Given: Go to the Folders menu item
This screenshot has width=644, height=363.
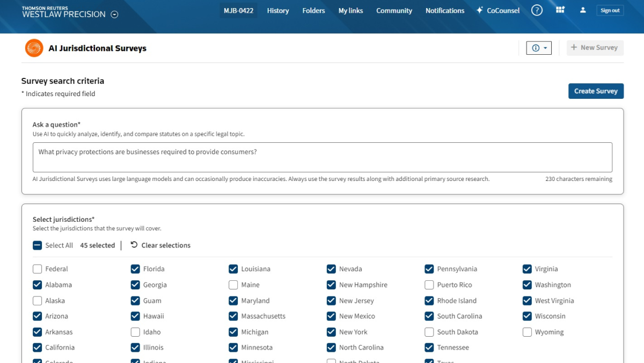Looking at the screenshot, I should point(313,10).
